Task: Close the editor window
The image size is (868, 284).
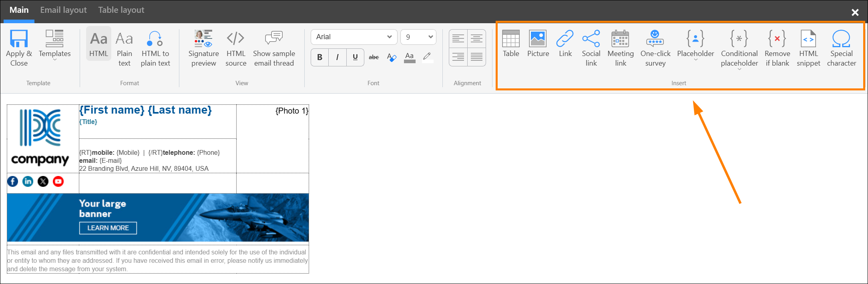Action: [855, 12]
